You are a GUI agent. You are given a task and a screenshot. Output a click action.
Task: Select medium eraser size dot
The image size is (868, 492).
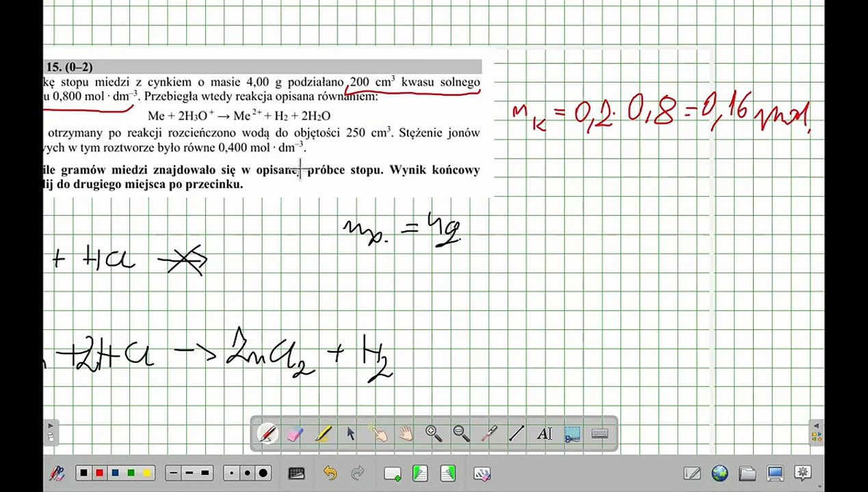[x=247, y=473]
